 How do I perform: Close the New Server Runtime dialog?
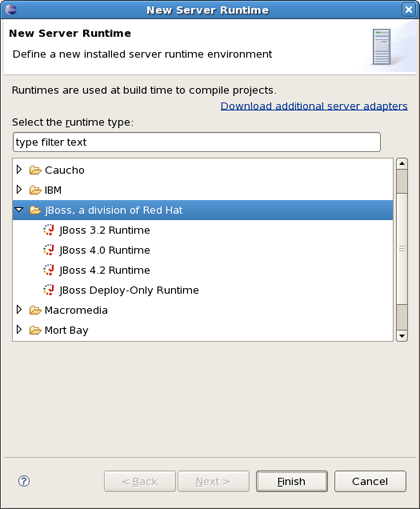[x=409, y=9]
